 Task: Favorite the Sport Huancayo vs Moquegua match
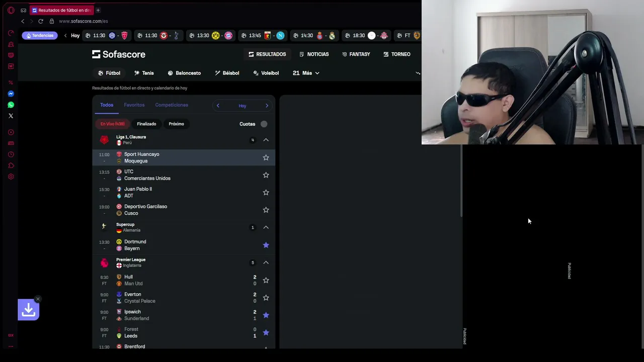coord(266,157)
